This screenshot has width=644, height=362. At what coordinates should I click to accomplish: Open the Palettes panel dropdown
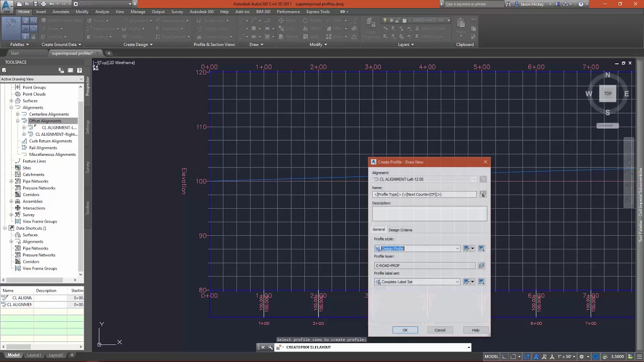[x=20, y=44]
